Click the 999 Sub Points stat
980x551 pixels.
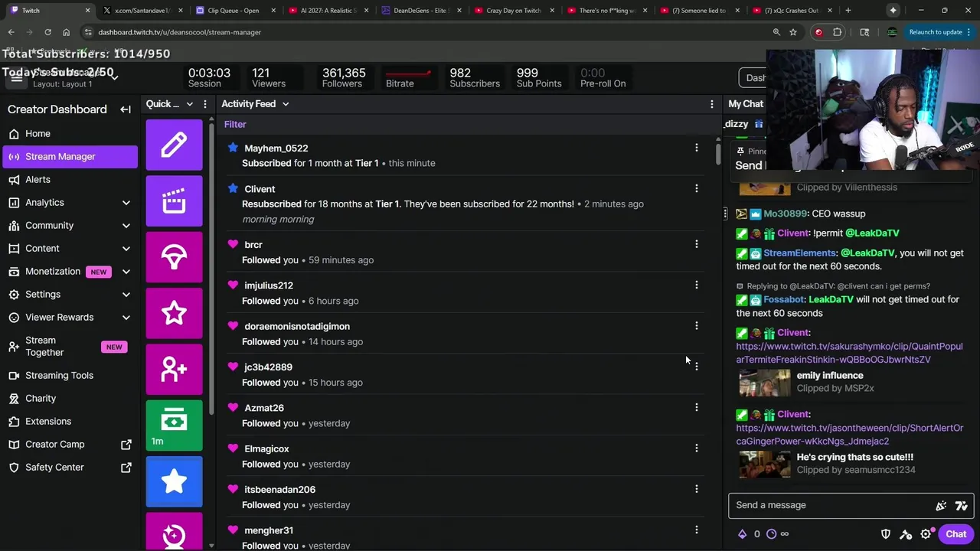click(x=538, y=77)
